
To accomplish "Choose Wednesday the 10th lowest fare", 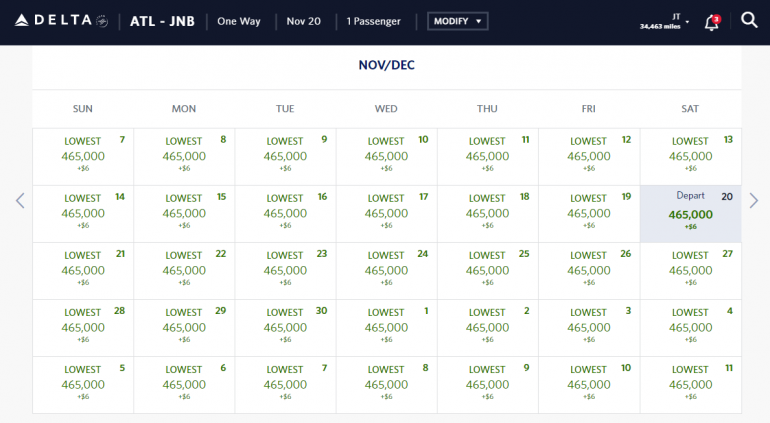I will [x=386, y=156].
